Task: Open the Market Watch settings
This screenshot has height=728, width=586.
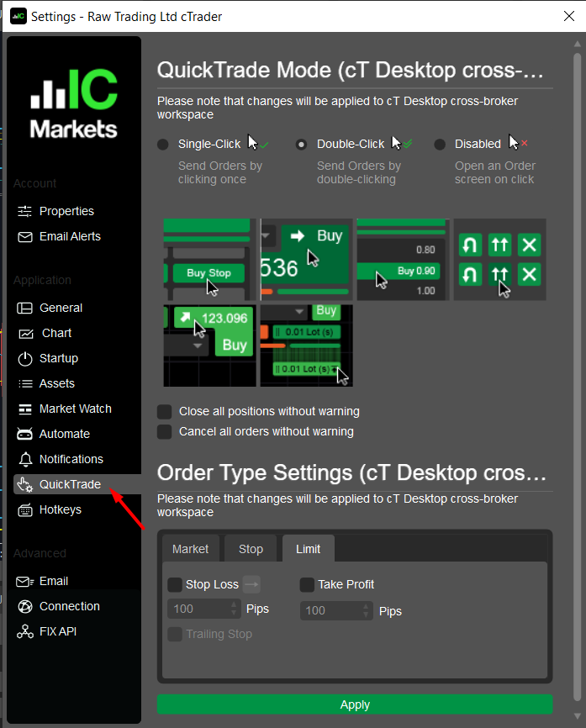Action: click(75, 409)
